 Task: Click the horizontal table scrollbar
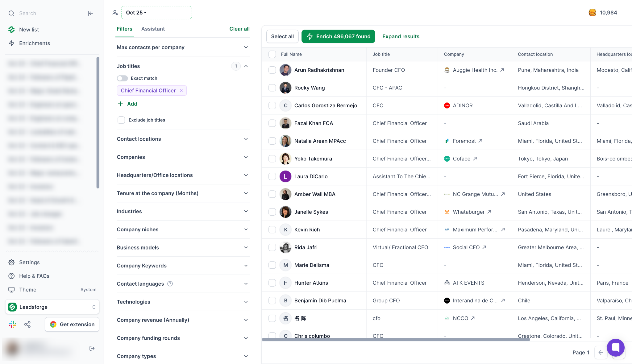tap(396, 339)
